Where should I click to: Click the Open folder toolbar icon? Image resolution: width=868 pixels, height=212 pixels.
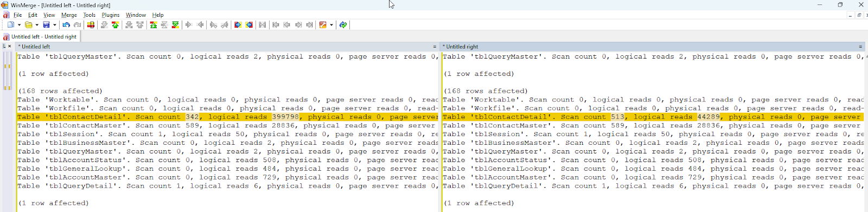click(x=28, y=25)
